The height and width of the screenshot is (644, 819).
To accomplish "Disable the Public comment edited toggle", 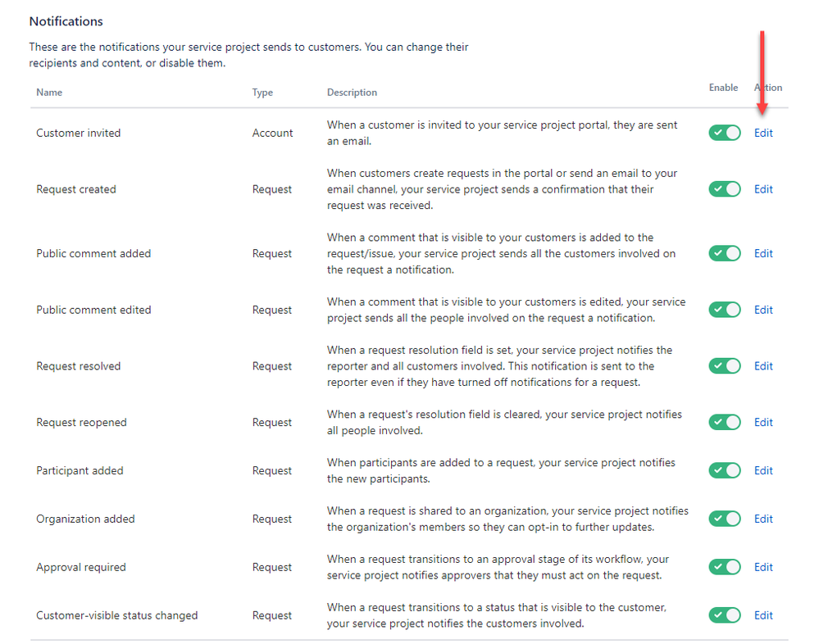I will (x=724, y=310).
